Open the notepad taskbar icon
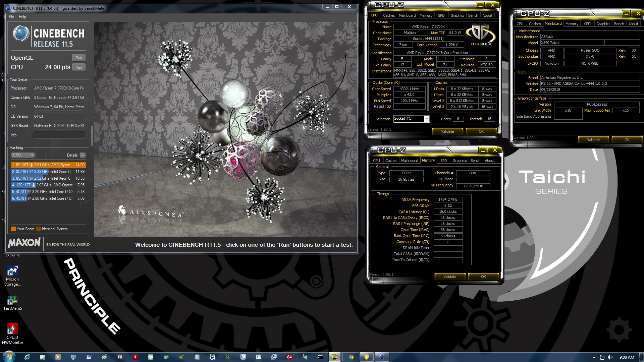 pyautogui.click(x=197, y=357)
